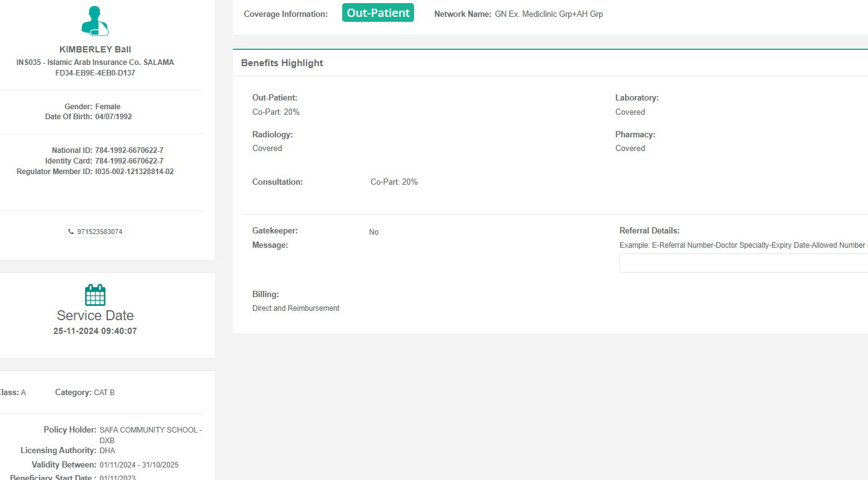Screen dimensions: 868x480
Task: Select the ID code FD34-EB9E-4EB0-D137
Action: point(95,73)
